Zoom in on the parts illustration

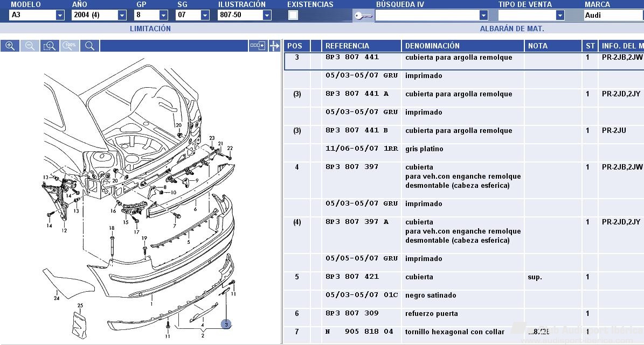coord(10,46)
